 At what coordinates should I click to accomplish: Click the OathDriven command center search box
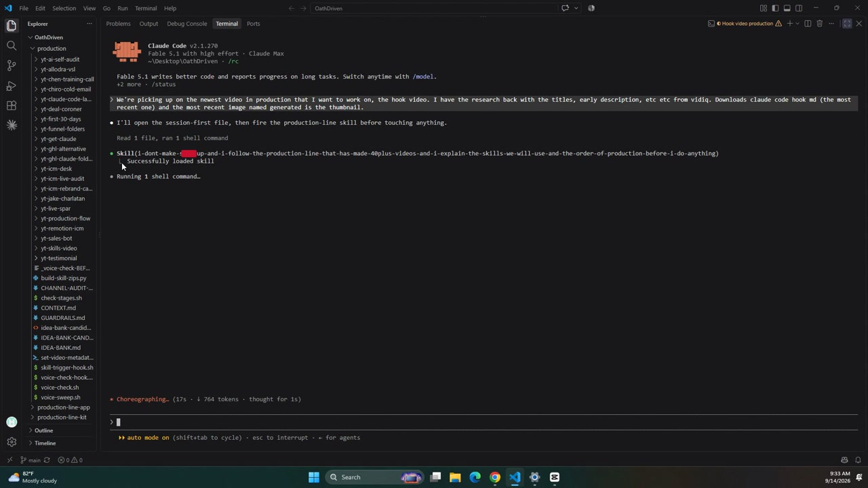click(x=435, y=8)
